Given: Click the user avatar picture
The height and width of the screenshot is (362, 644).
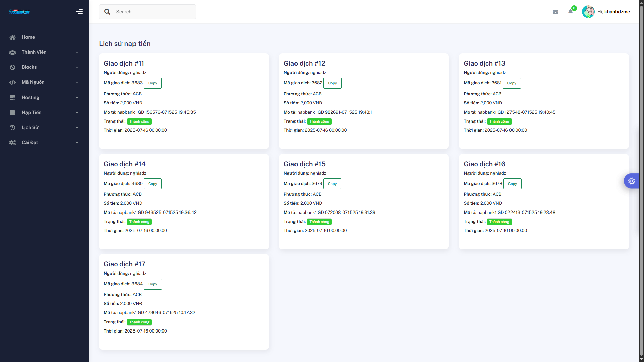Looking at the screenshot, I should (x=588, y=12).
